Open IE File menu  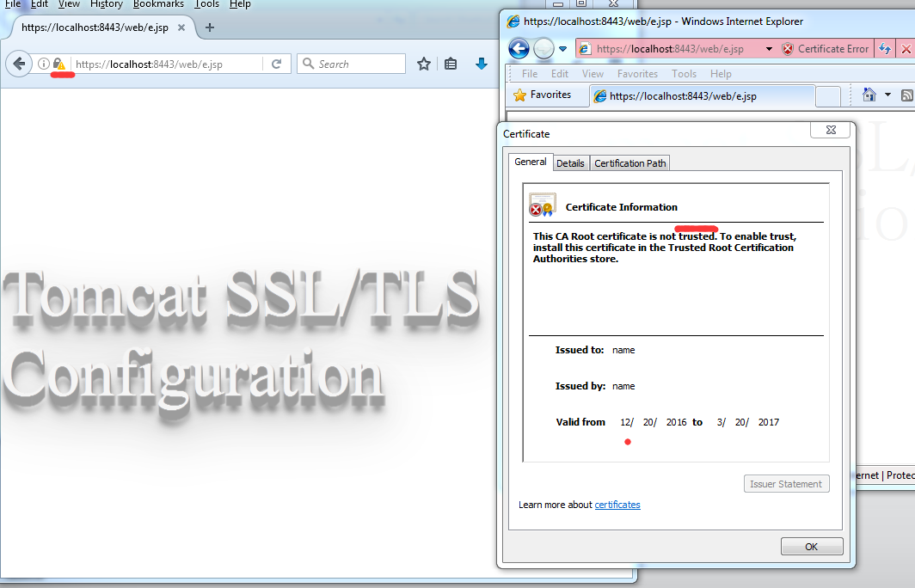tap(530, 74)
